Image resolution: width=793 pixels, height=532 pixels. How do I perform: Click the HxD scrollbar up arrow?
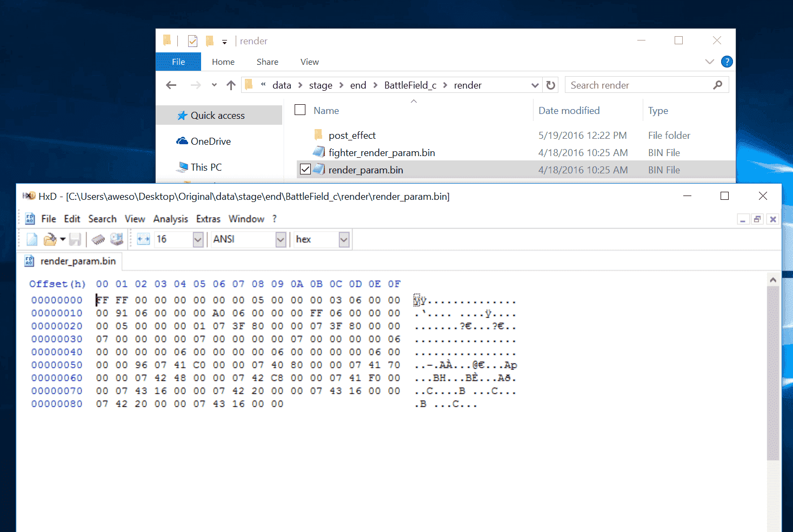pos(773,280)
